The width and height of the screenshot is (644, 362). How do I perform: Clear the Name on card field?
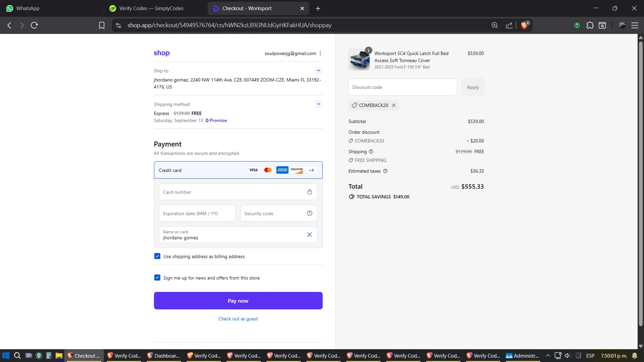pyautogui.click(x=310, y=235)
